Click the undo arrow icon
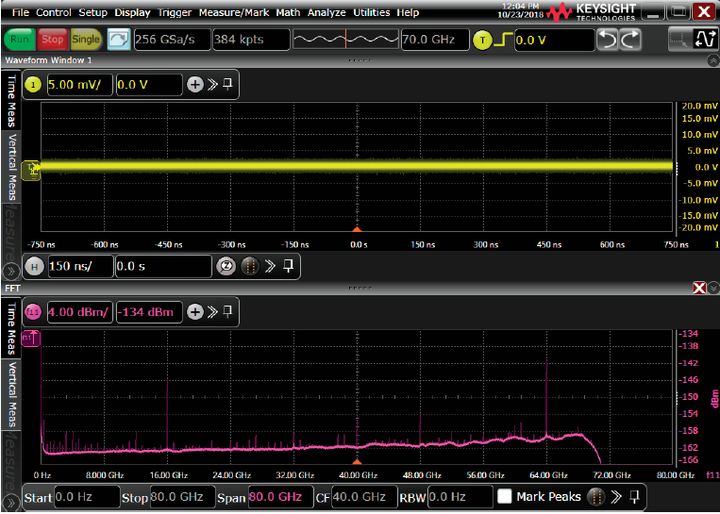The width and height of the screenshot is (720, 514). tap(608, 40)
